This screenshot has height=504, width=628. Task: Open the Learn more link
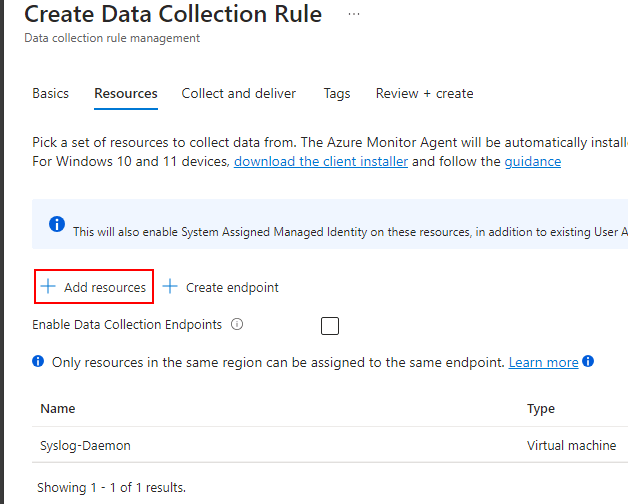click(543, 362)
